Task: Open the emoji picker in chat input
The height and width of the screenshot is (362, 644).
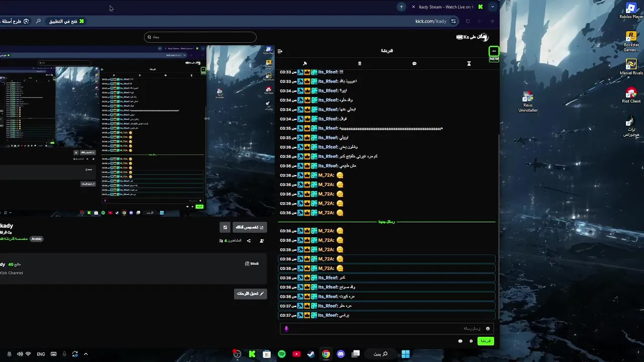Action: click(488, 328)
